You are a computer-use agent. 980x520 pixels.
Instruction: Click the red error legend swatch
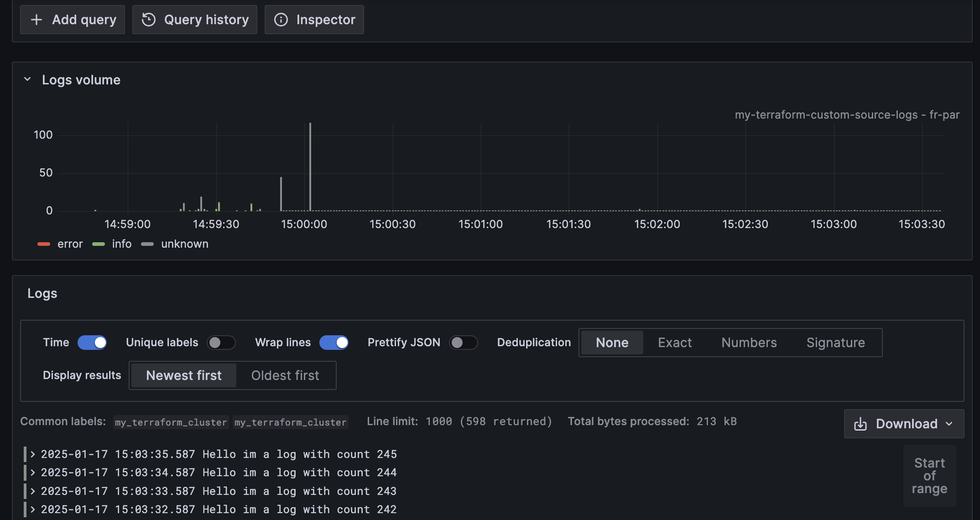(44, 244)
